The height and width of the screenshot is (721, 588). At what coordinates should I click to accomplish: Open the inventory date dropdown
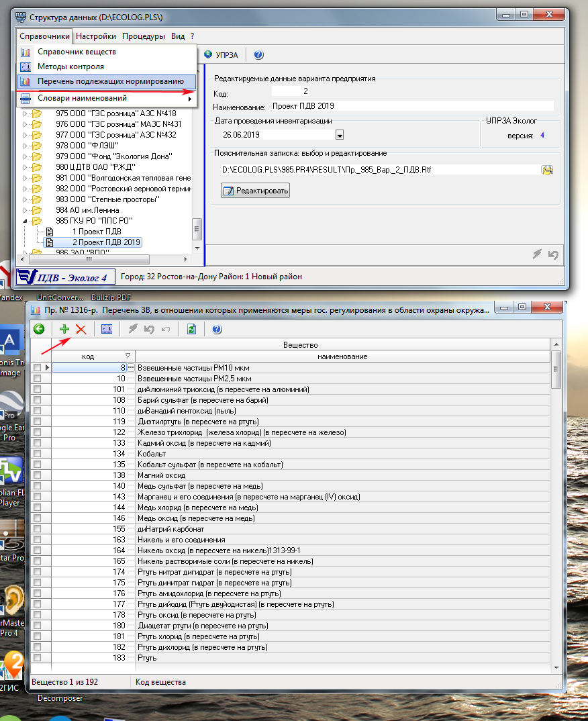pos(340,135)
